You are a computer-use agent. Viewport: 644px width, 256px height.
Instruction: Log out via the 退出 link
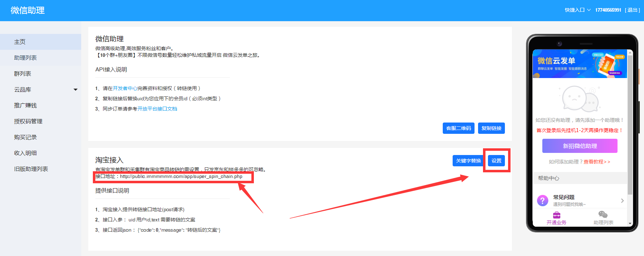[x=632, y=10]
